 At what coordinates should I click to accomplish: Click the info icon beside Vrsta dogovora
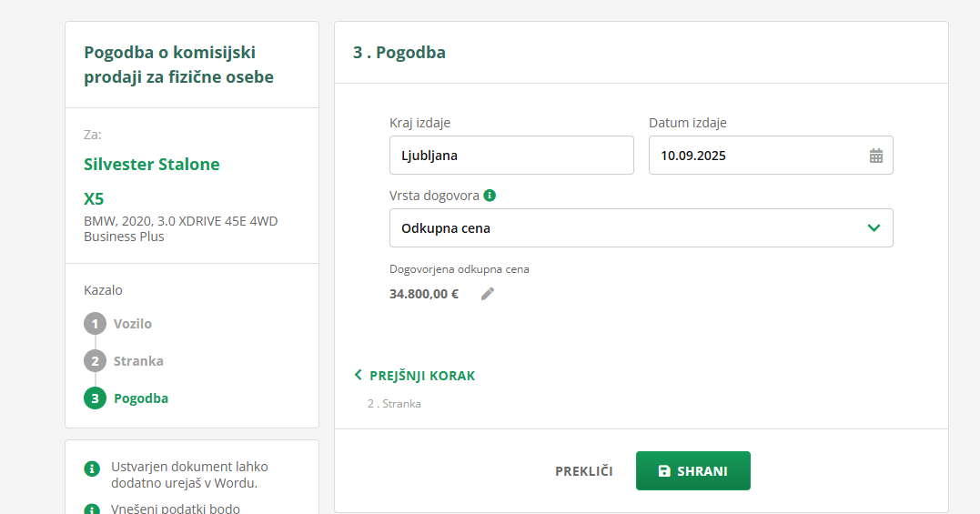click(490, 196)
